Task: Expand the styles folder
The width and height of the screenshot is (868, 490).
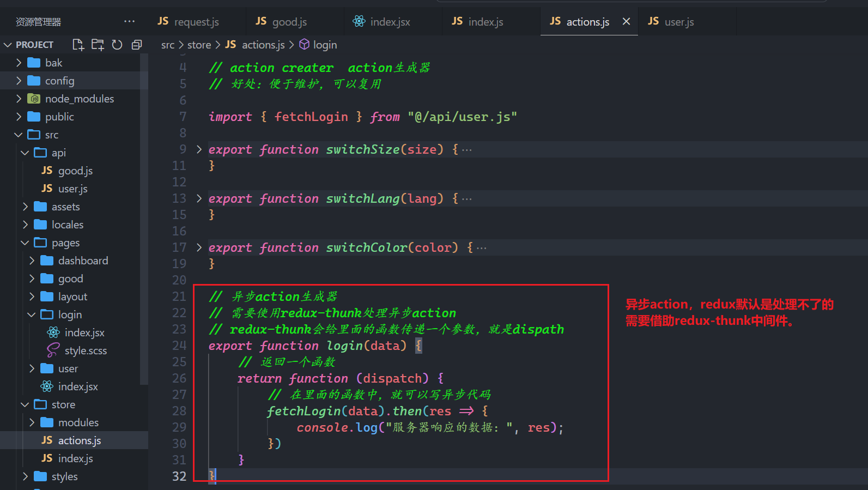Action: 74,476
